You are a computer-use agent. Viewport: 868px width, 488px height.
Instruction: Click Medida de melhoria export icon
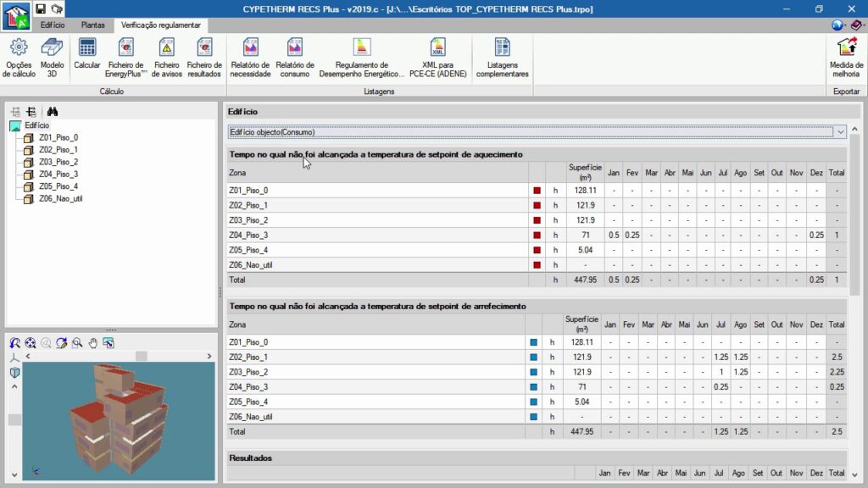click(846, 56)
